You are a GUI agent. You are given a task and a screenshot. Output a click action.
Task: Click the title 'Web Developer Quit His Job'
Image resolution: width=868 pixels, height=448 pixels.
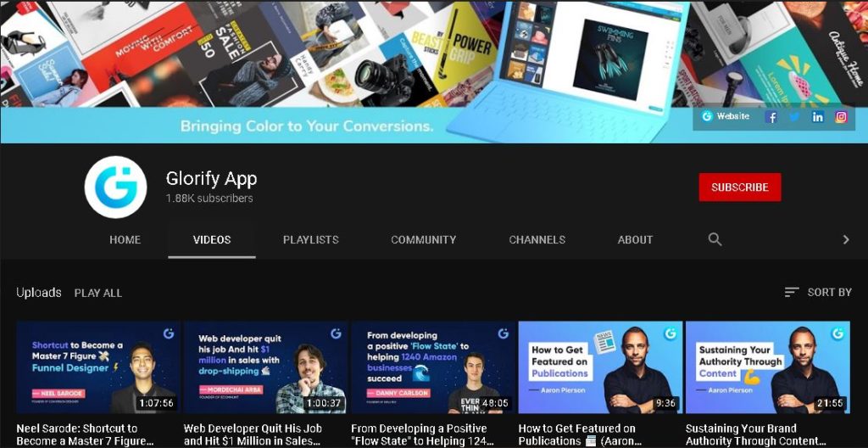253,435
